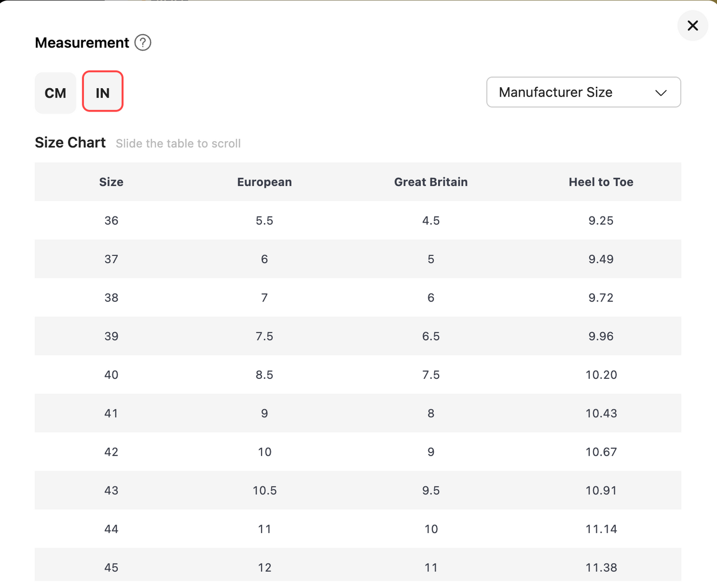Click Great Britain value 6.5 for size 39
Image resolution: width=717 pixels, height=588 pixels.
pos(431,336)
